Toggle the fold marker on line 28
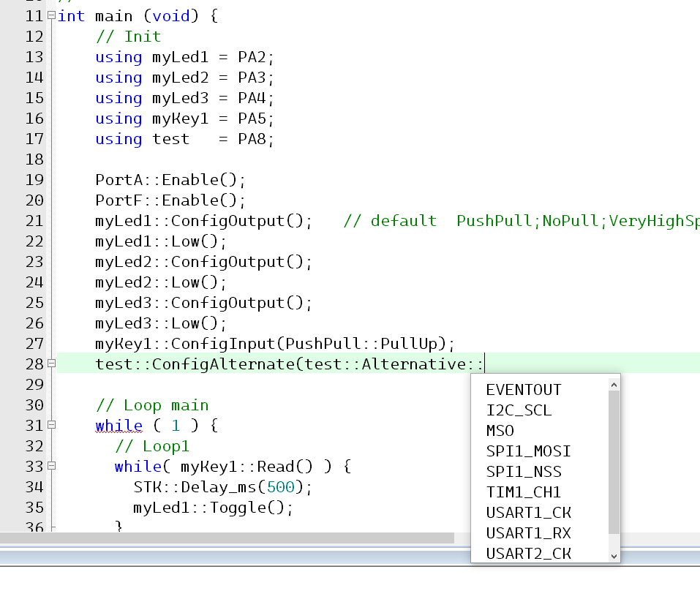The width and height of the screenshot is (700, 591). click(x=50, y=364)
